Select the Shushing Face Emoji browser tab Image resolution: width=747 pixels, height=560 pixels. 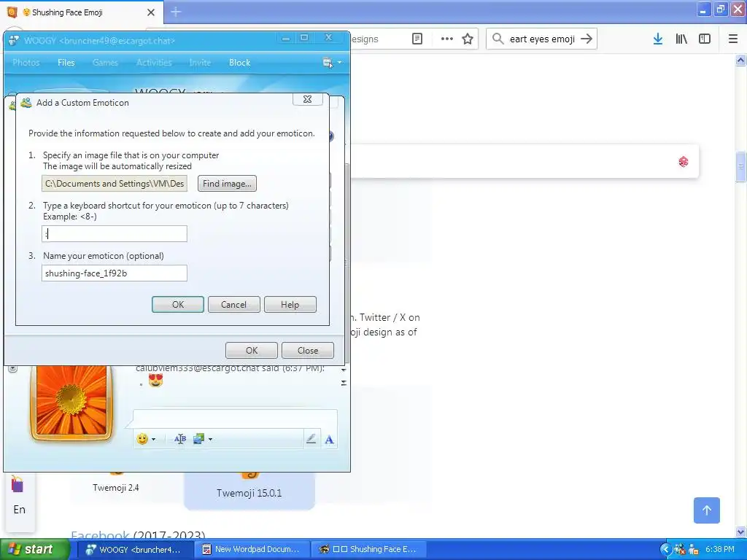coord(82,12)
